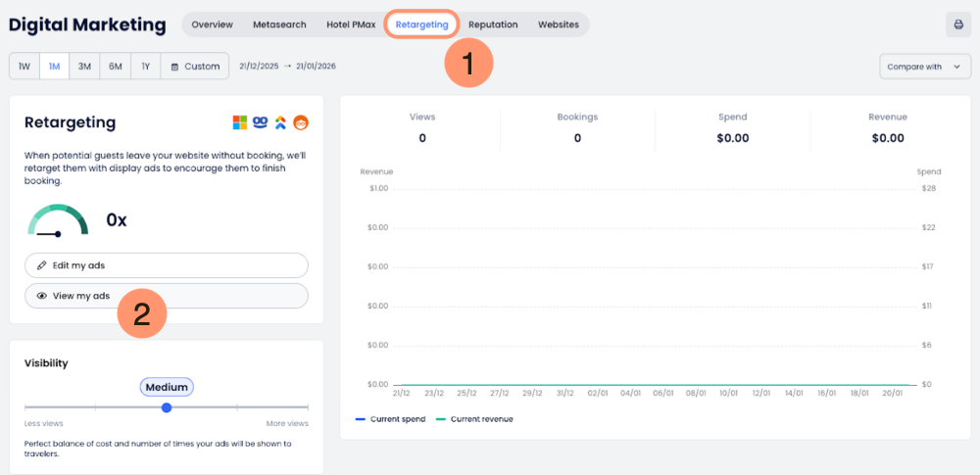Click the printer icon button

click(957, 24)
